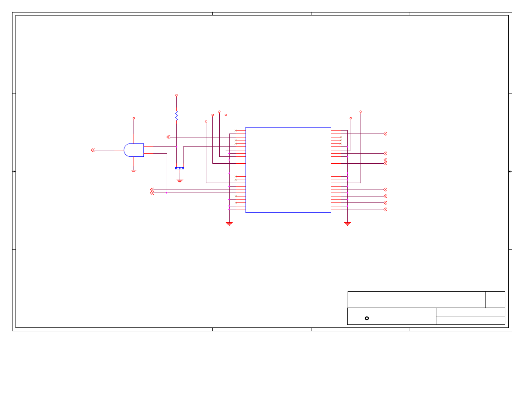Click the ground symbol at the IC's left bus
This screenshot has width=532, height=411.
[x=229, y=224]
